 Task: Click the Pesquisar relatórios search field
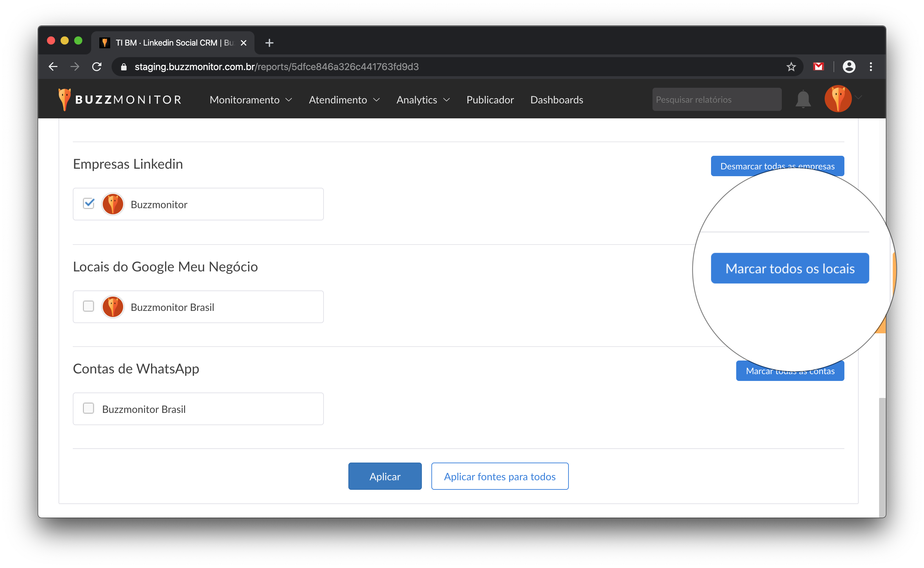point(716,100)
